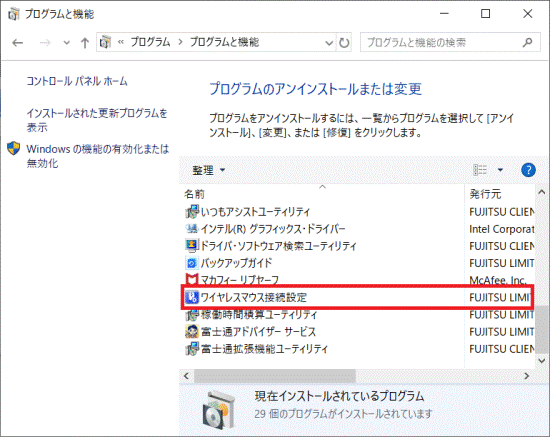Click the installed programs disc box icon
Screen dimensions: 550x437
219,410
